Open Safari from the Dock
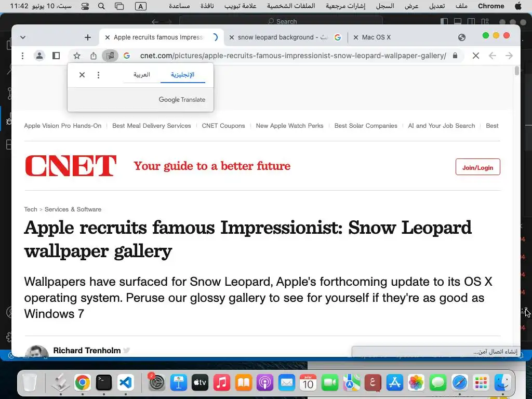 [x=459, y=383]
